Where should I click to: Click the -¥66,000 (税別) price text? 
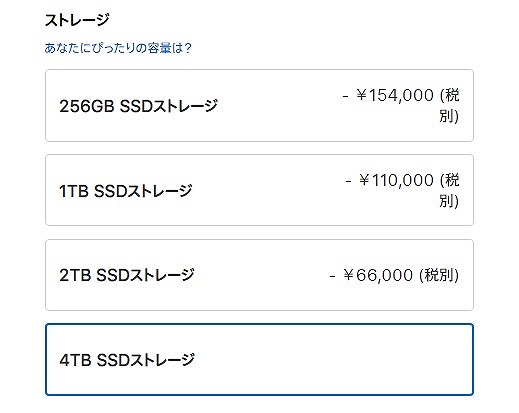coord(394,275)
